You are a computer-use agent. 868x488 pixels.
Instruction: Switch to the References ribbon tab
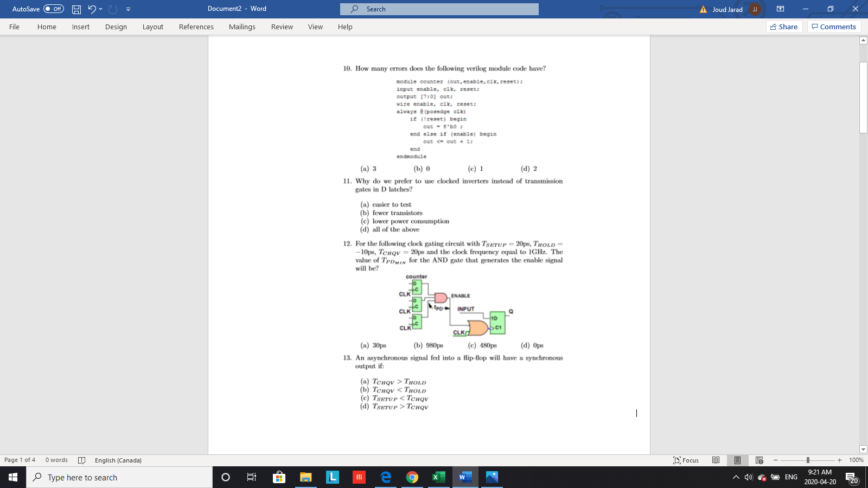coord(196,27)
